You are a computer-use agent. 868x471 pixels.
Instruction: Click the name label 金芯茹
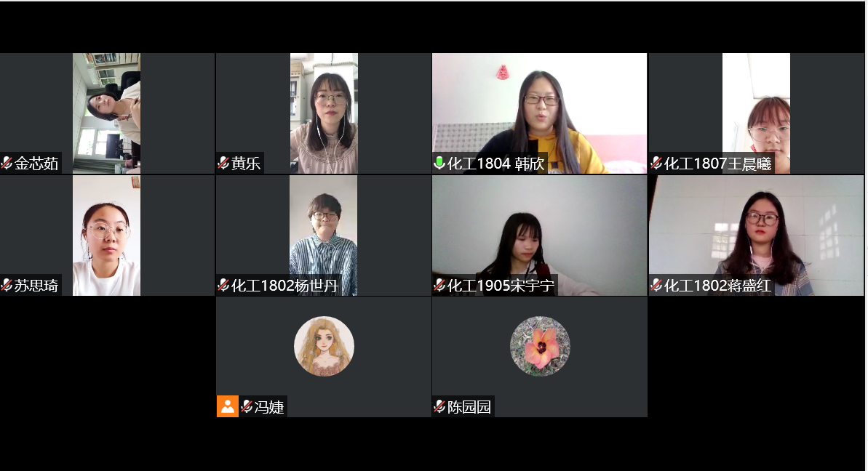(x=36, y=163)
